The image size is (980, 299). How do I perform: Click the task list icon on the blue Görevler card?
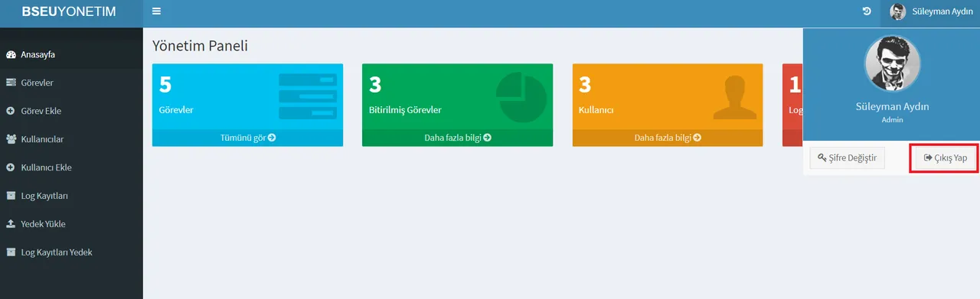308,96
